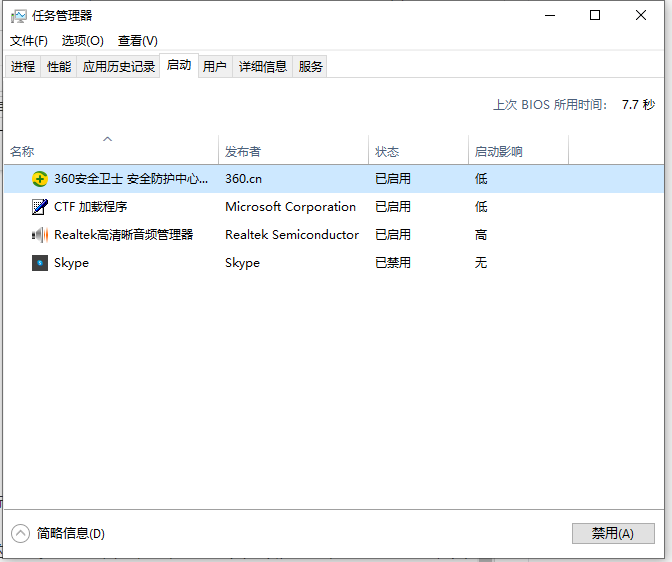The height and width of the screenshot is (562, 672).
Task: Open the 查看(V) menu
Action: (138, 41)
